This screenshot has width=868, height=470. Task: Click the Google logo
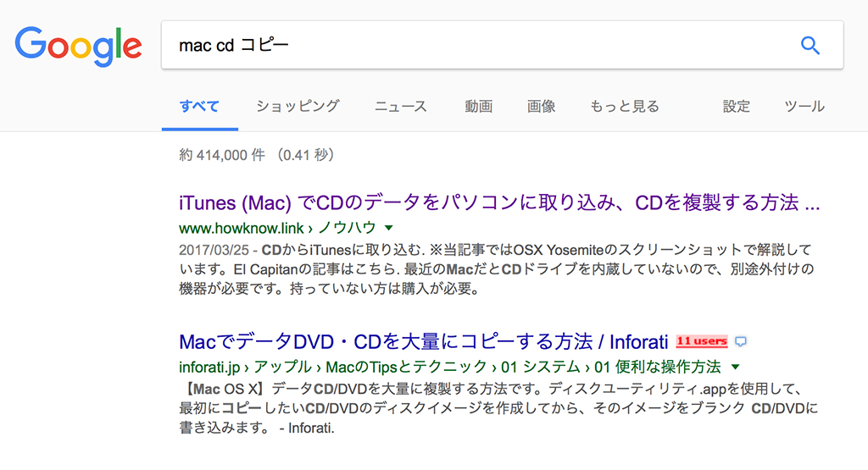point(78,46)
